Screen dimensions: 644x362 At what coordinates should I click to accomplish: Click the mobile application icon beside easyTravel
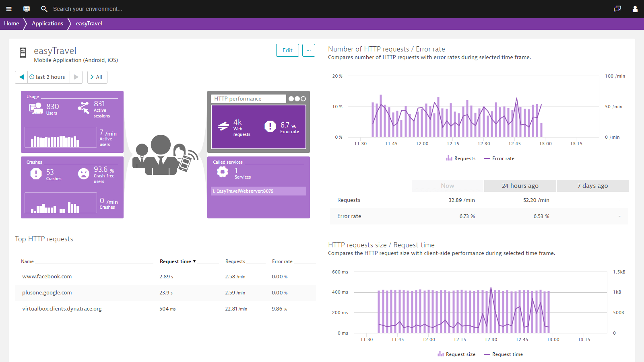(23, 53)
